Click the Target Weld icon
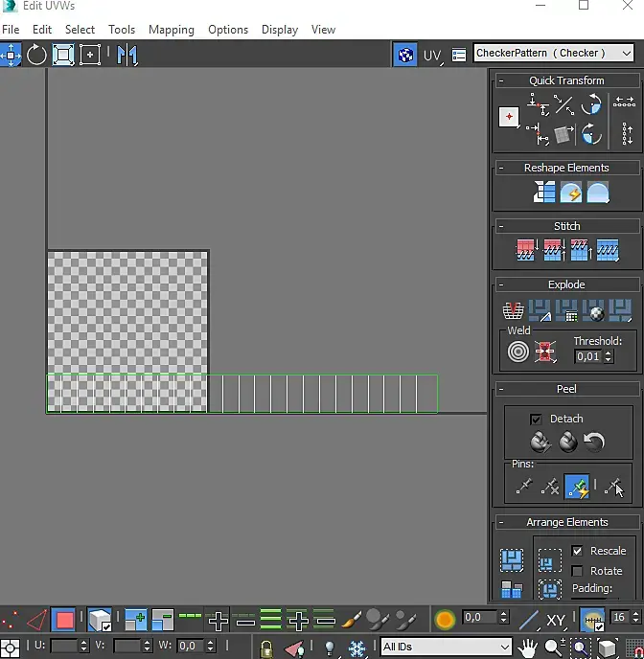644x659 pixels. tap(518, 352)
